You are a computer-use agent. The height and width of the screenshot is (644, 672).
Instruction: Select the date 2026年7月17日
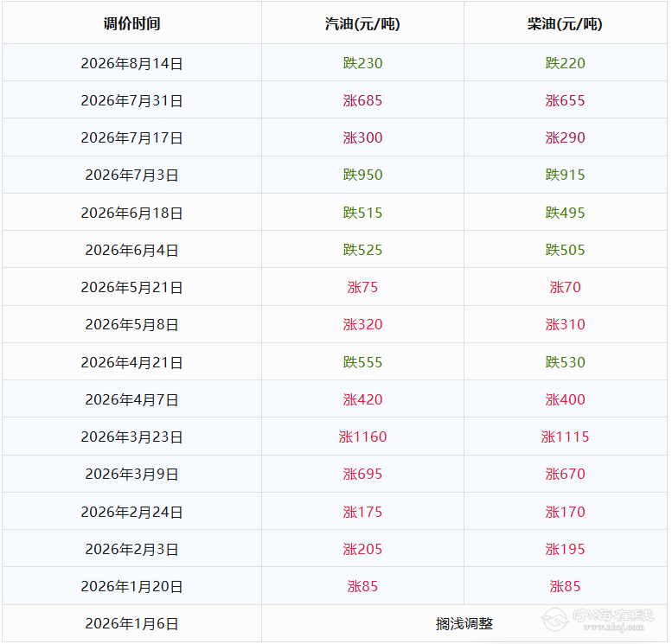[131, 138]
